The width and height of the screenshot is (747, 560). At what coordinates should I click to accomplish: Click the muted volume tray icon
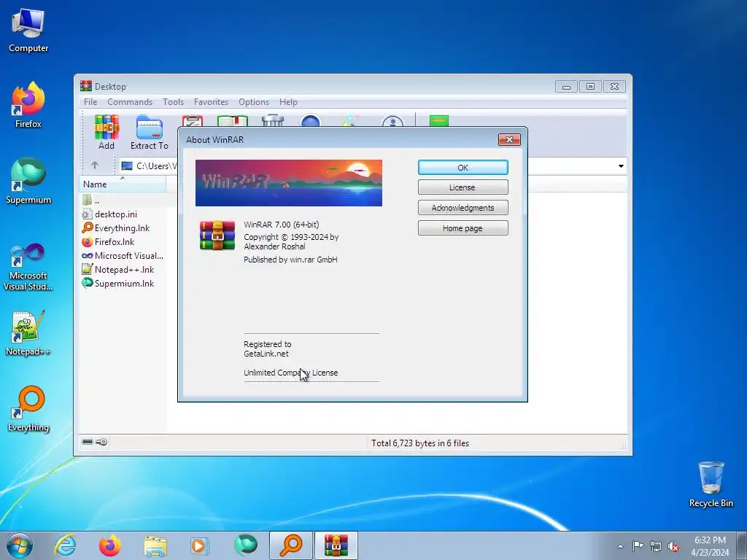(x=673, y=547)
